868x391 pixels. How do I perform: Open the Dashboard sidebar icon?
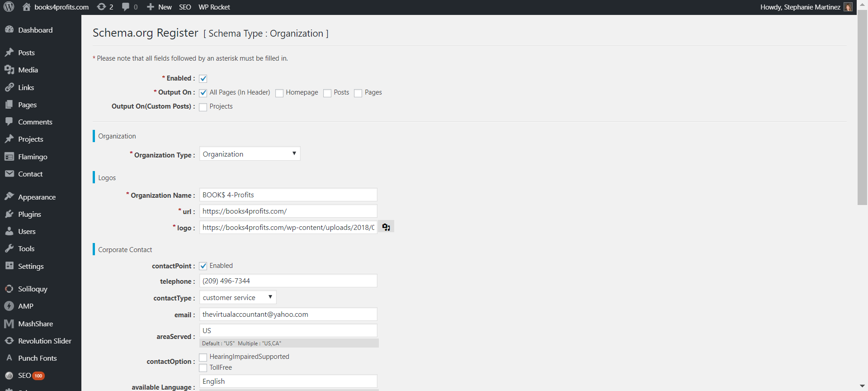(9, 29)
